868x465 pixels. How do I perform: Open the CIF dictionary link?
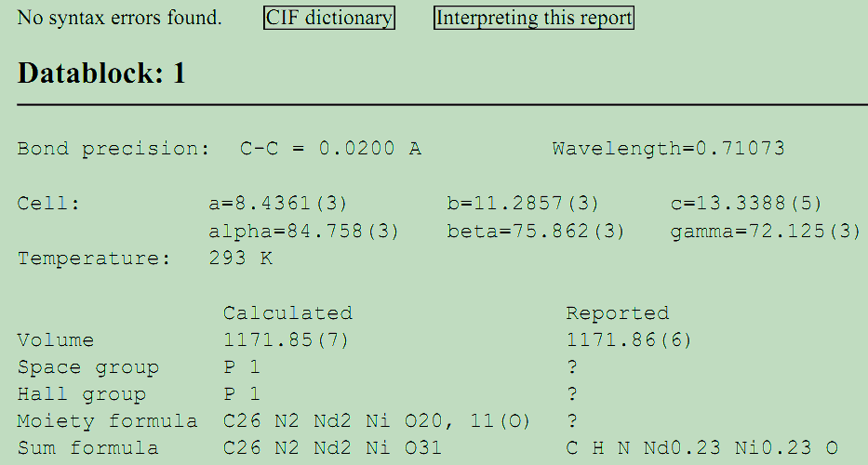329,18
